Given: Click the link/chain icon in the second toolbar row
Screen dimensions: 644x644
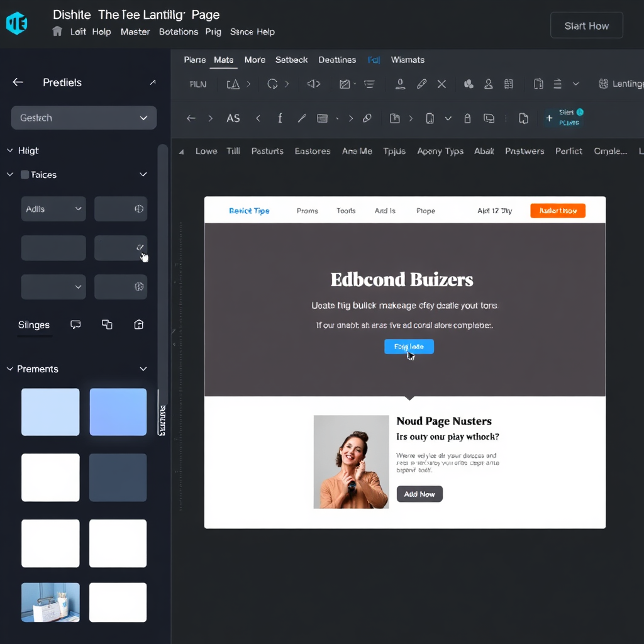Looking at the screenshot, I should pos(368,118).
